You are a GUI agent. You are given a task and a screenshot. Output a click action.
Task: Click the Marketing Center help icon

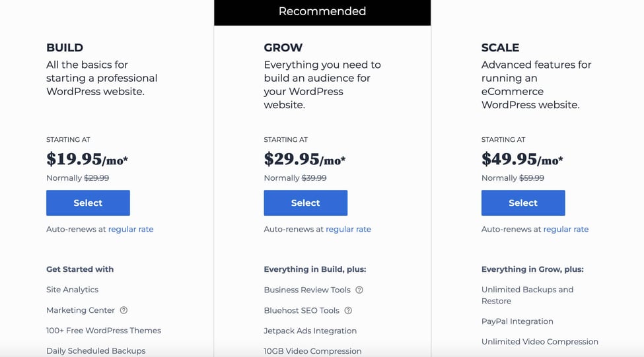click(x=124, y=310)
